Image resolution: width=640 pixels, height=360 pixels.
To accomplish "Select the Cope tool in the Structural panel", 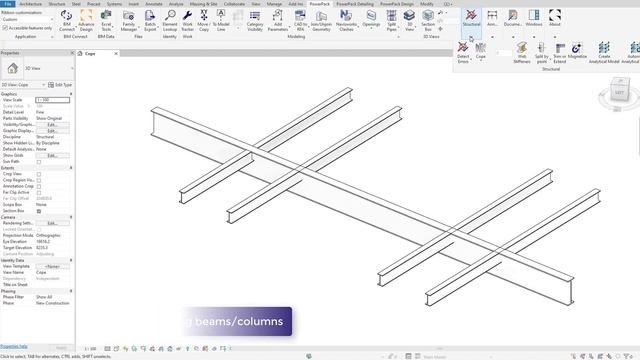I will tap(481, 51).
